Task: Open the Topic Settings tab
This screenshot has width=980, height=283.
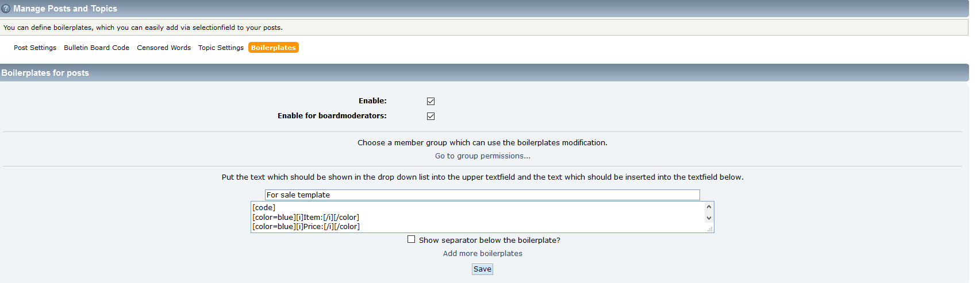Action: (221, 48)
